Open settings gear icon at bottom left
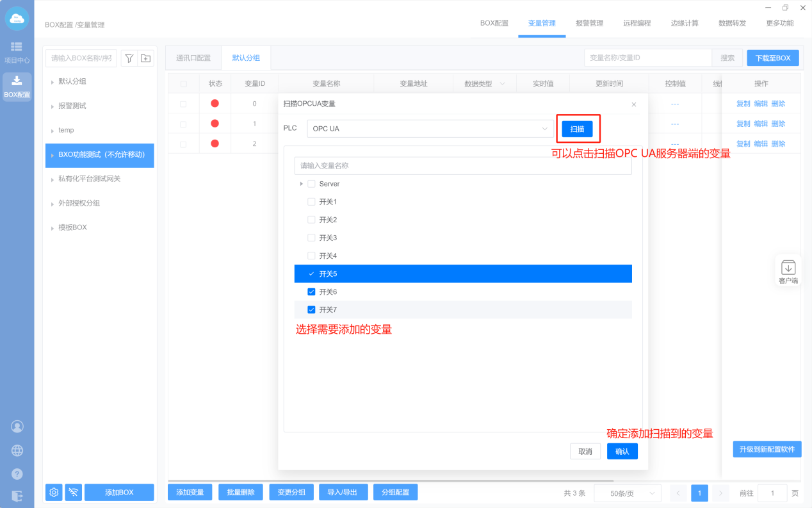This screenshot has width=812, height=508. pos(54,492)
